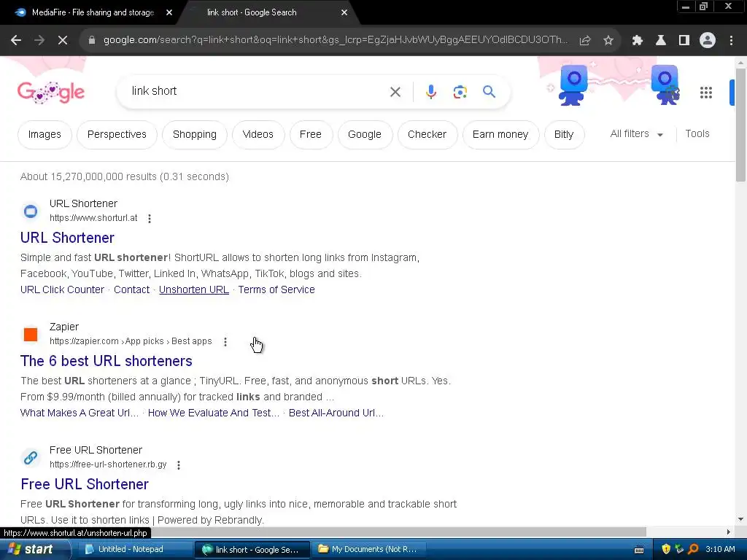The width and height of the screenshot is (747, 560).
Task: Apply the Bitly filter chip
Action: click(564, 135)
